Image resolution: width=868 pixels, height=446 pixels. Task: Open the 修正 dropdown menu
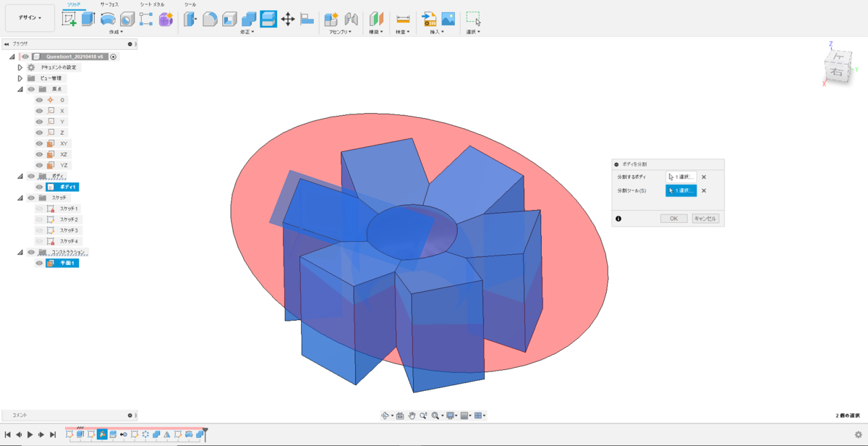point(249,32)
